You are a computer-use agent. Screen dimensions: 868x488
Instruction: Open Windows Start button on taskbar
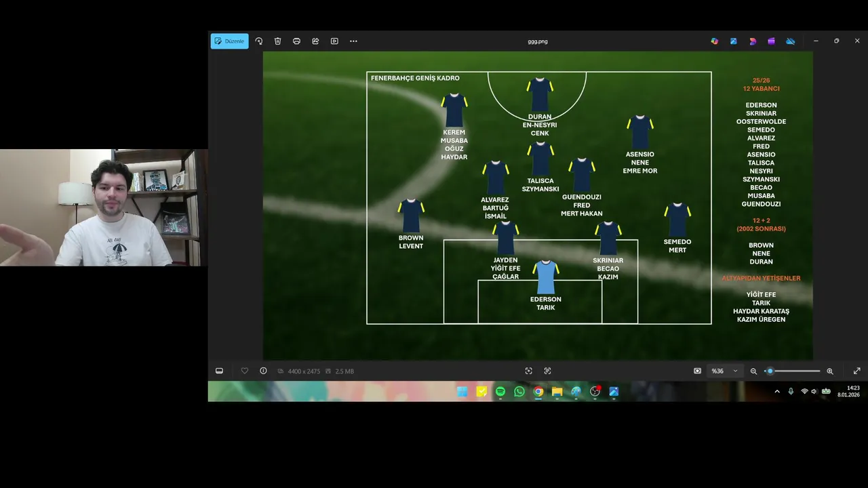click(x=462, y=391)
